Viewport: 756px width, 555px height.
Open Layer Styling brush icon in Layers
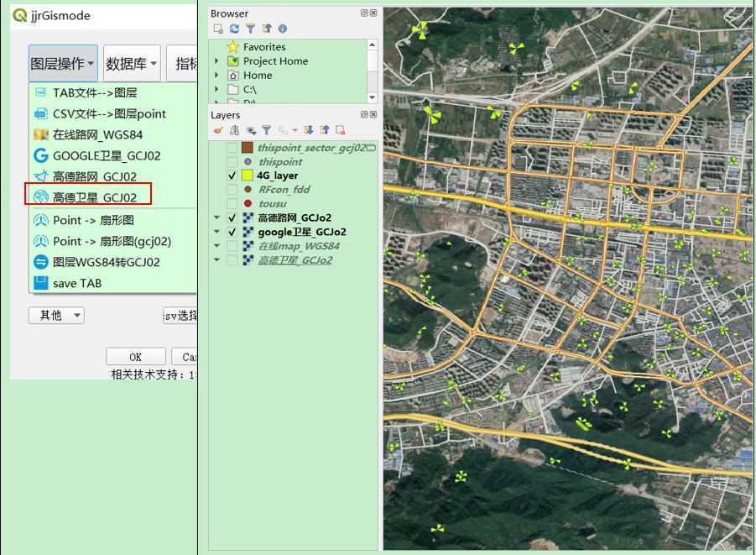pos(218,130)
